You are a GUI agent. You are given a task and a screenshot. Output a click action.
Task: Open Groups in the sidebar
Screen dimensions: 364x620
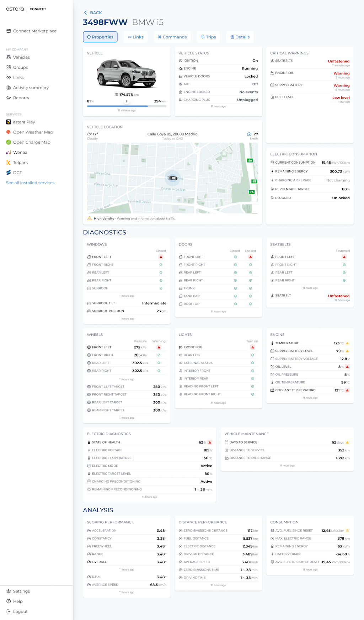point(17,67)
